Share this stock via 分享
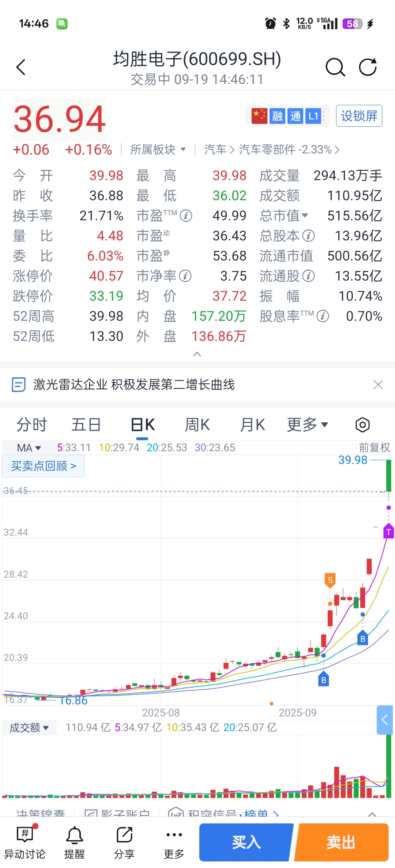This screenshot has width=395, height=868. point(124,842)
